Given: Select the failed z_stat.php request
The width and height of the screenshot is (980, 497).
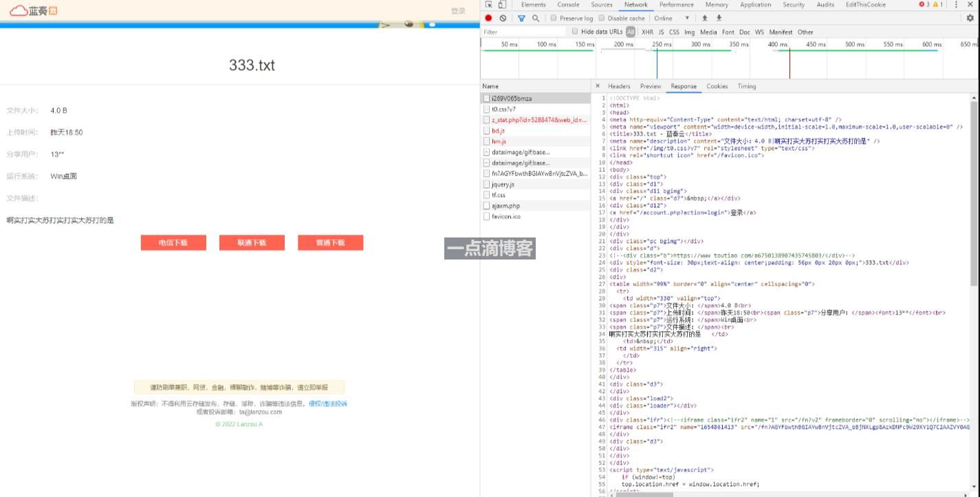Looking at the screenshot, I should coord(536,120).
